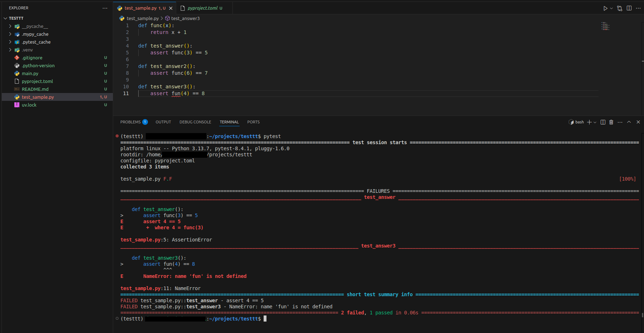Switch to the TERMINAL panel tab
Image resolution: width=644 pixels, height=333 pixels.
pos(229,122)
